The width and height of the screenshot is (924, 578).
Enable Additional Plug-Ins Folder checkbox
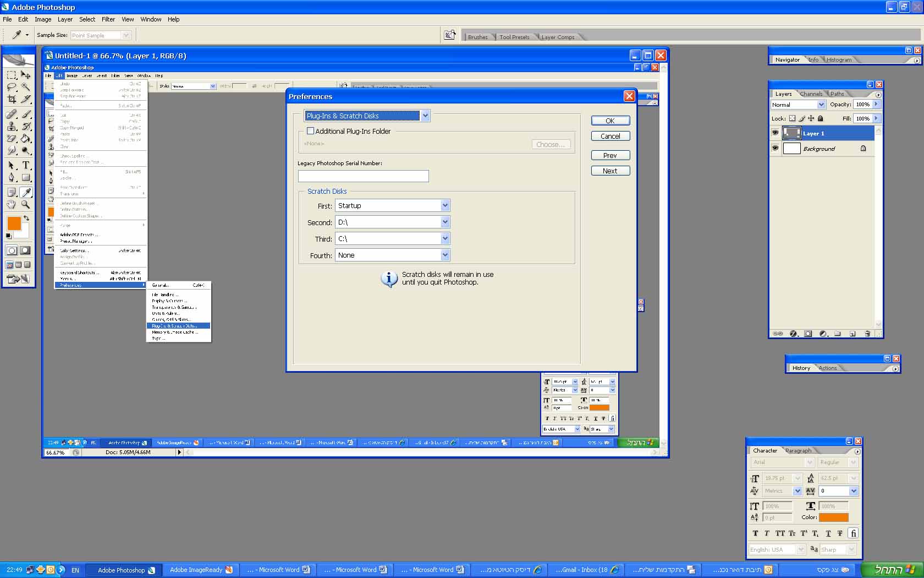(x=311, y=131)
